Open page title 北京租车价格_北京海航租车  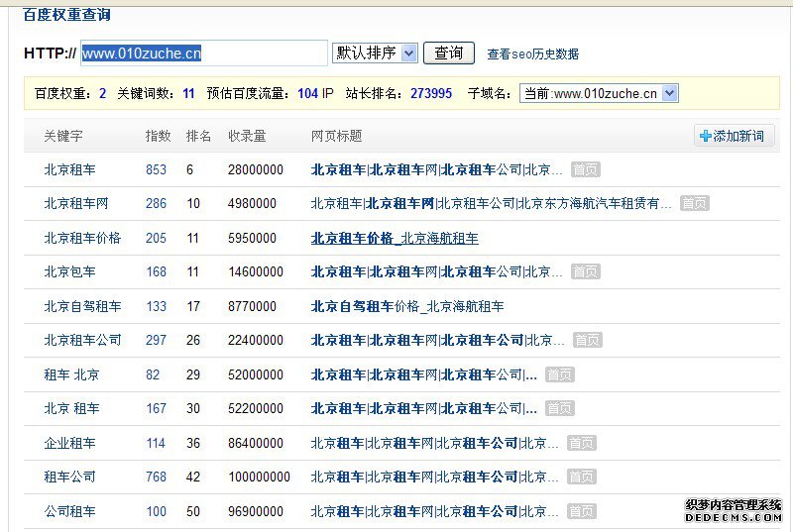click(395, 238)
